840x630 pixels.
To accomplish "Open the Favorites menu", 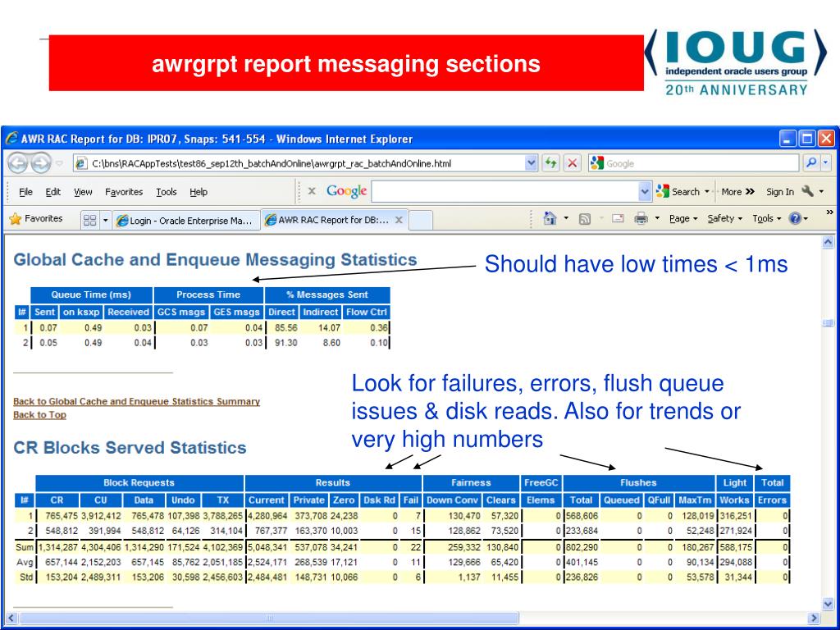I will click(x=124, y=192).
